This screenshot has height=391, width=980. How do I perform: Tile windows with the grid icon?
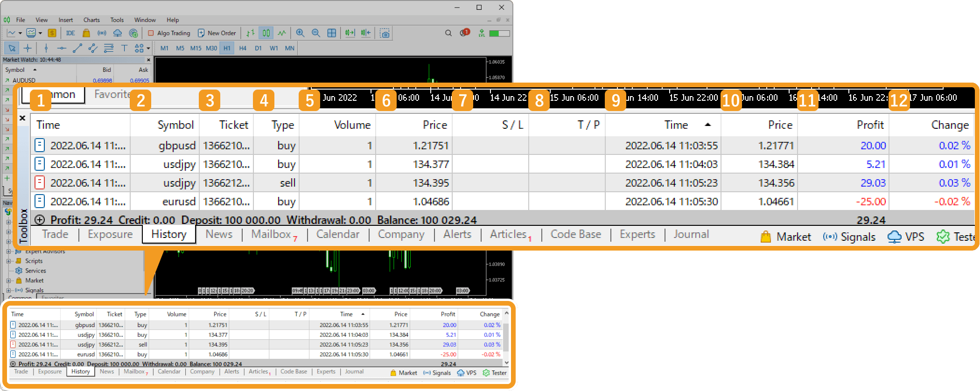332,33
